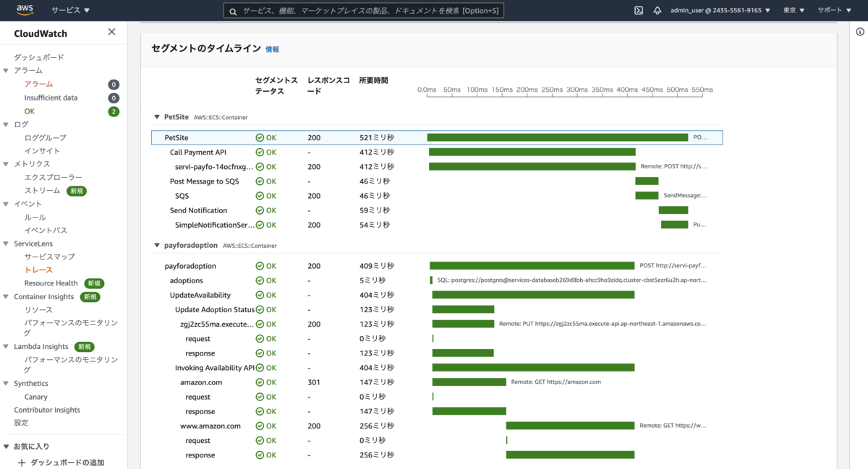Collapse the ServiceLens sidebar section

[x=7, y=244]
